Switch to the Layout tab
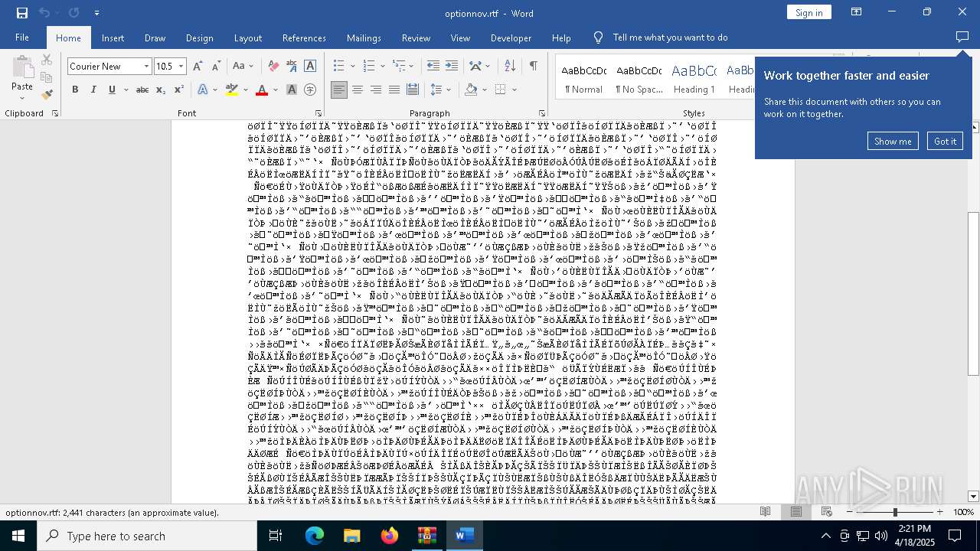 tap(248, 37)
